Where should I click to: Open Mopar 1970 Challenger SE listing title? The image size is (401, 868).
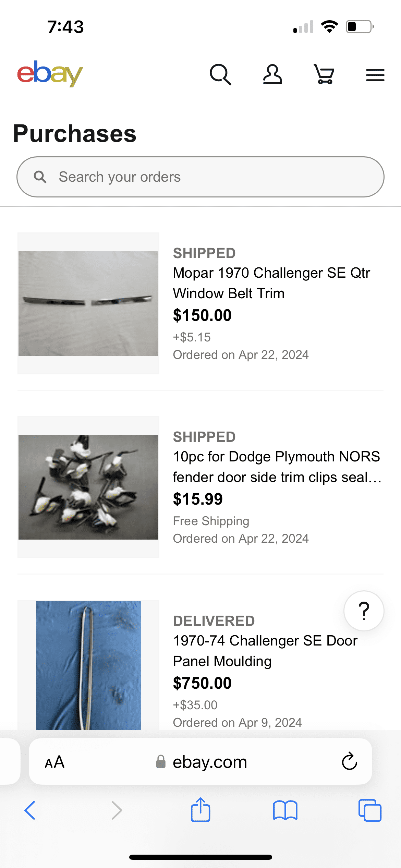(x=271, y=283)
